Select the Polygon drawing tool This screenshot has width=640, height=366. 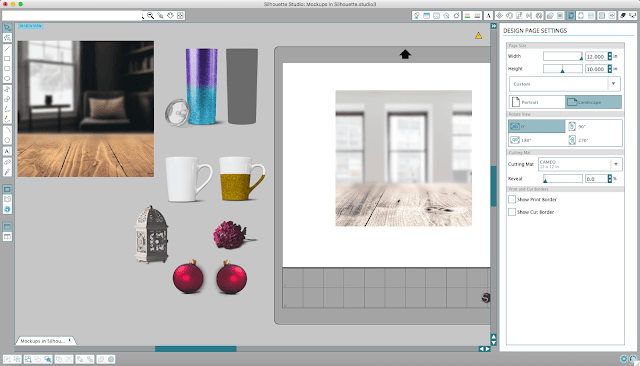pos(7,140)
